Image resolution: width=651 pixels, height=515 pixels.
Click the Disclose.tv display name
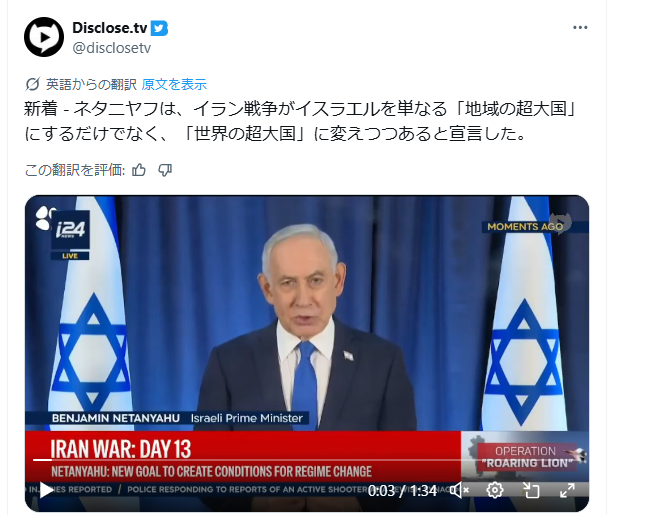(110, 28)
